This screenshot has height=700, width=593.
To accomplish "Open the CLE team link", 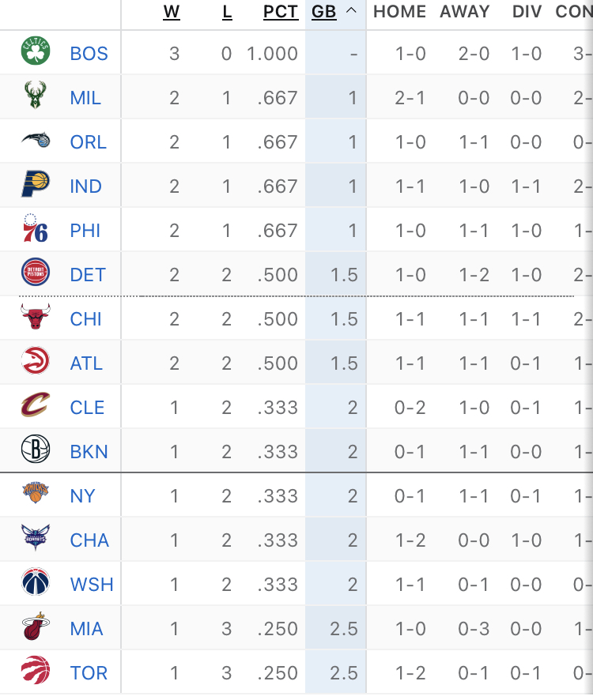I will [87, 408].
